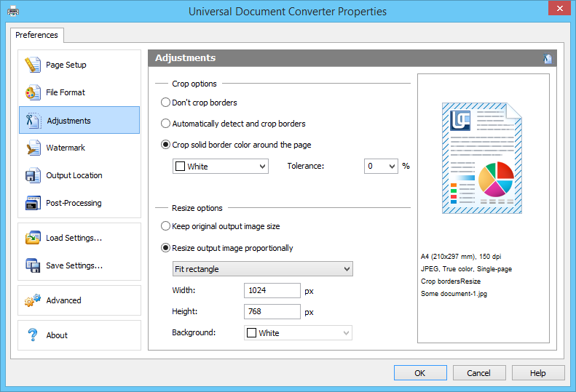Screen dimensions: 576x392
Task: Click the white swatch in crop color box
Action: (x=180, y=167)
